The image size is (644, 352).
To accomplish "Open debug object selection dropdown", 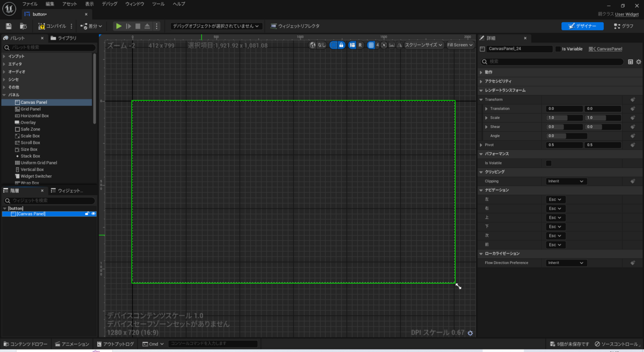I will 216,26.
